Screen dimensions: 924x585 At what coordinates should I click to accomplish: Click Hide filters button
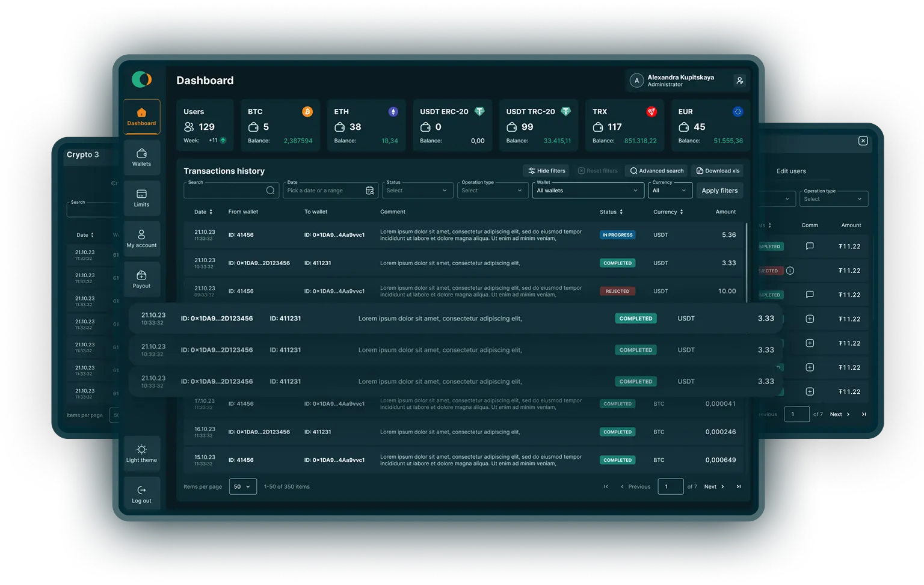[546, 171]
